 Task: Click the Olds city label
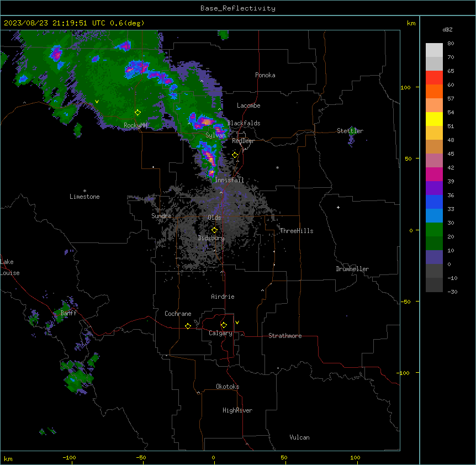click(214, 218)
